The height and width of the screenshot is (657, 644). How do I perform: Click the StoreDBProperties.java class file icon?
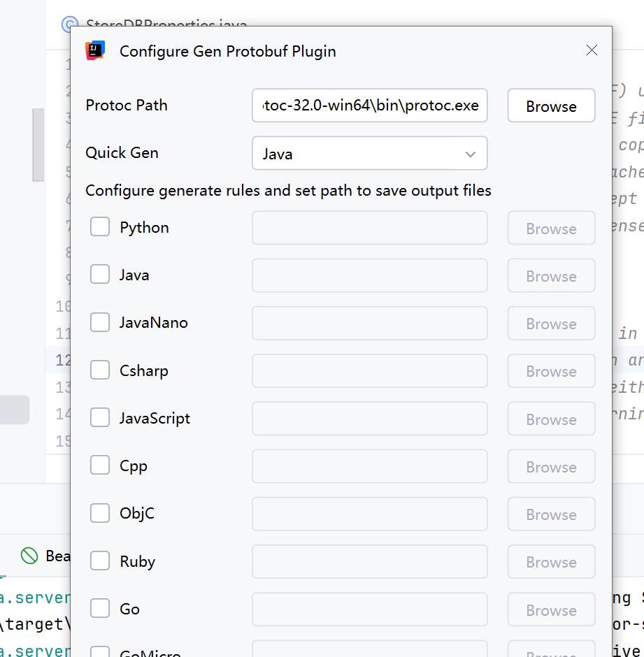pos(69,25)
